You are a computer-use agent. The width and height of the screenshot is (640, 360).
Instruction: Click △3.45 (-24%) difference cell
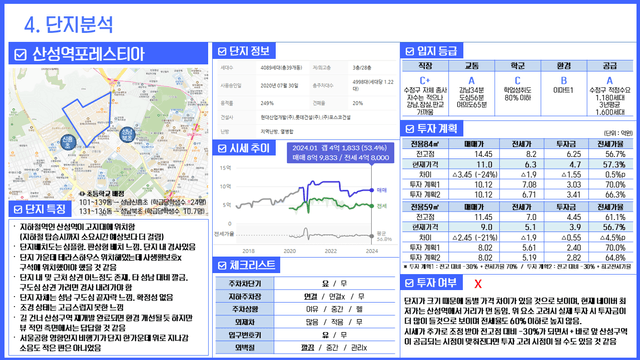[x=475, y=175]
